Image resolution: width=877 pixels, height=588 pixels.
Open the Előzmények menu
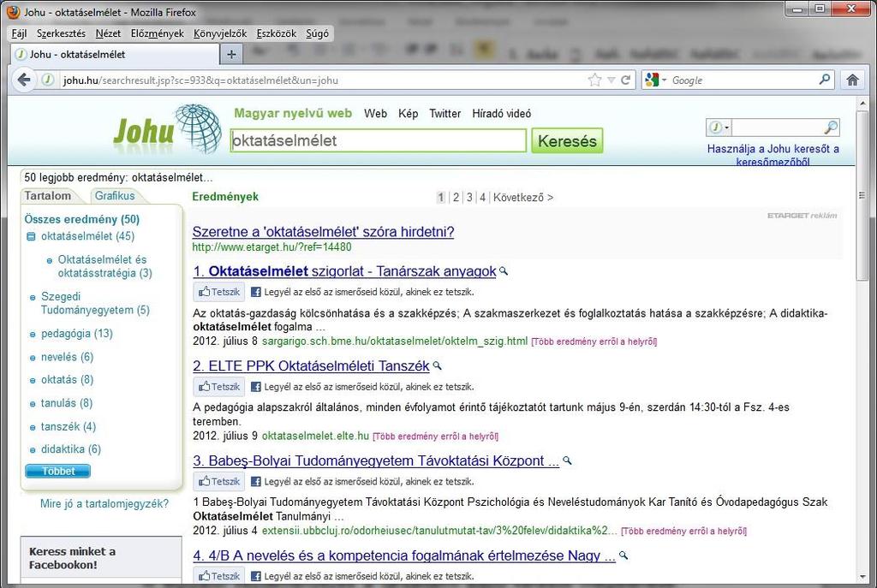(x=158, y=33)
